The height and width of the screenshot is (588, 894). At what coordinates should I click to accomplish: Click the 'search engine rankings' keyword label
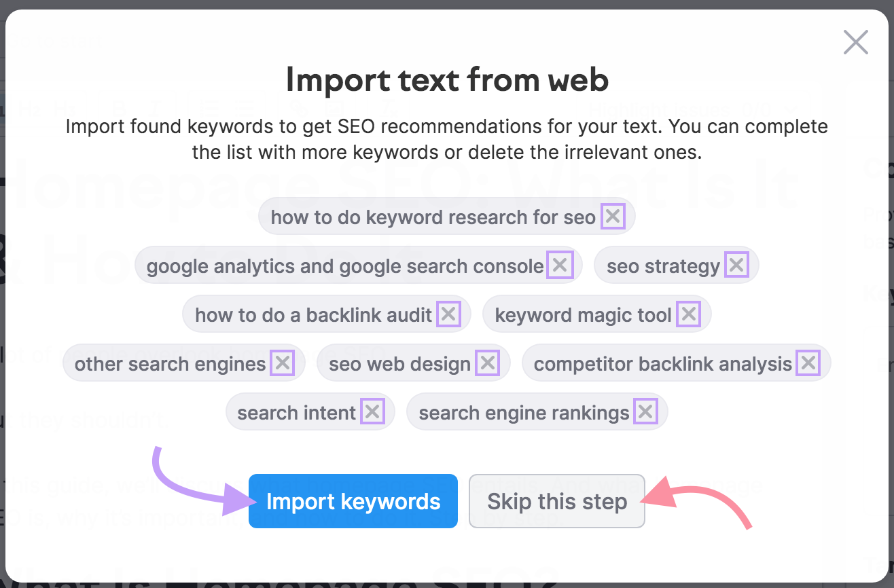click(x=524, y=412)
